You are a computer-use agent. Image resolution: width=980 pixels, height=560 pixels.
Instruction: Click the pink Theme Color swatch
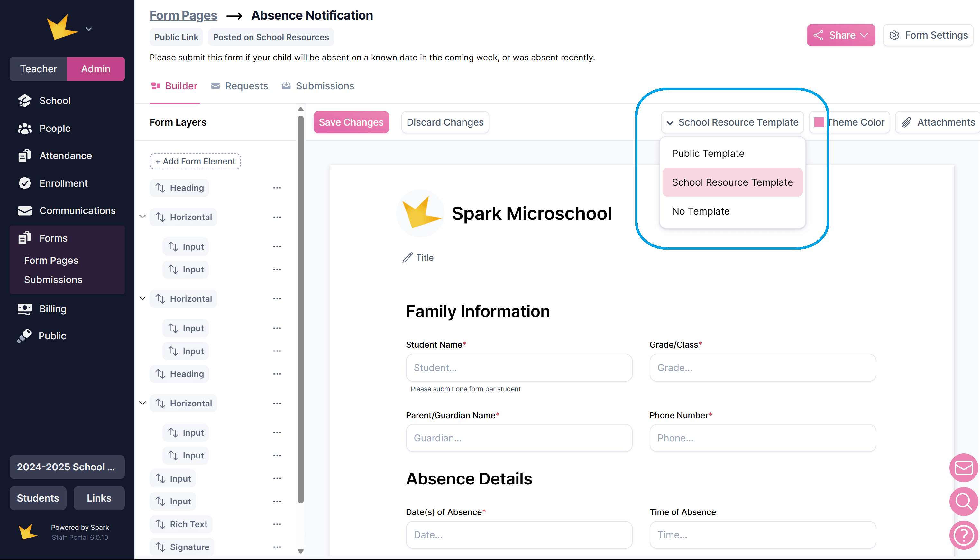click(x=819, y=122)
